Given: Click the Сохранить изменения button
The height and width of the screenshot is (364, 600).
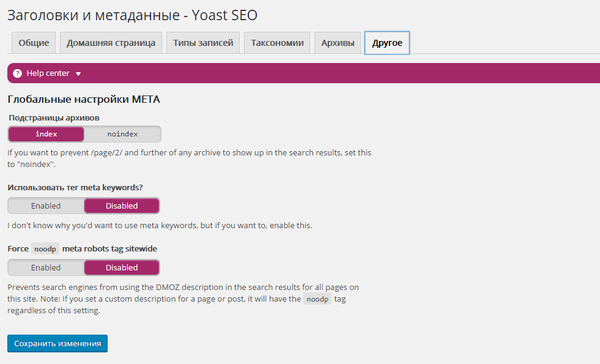Looking at the screenshot, I should pos(57,343).
